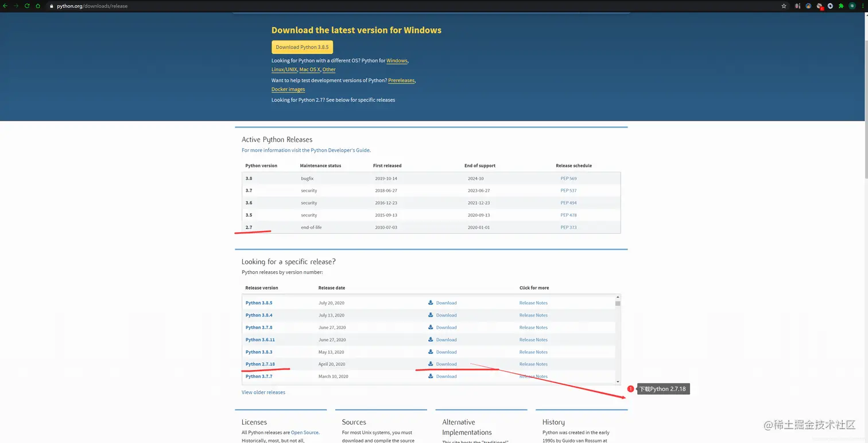Viewport: 868px width, 443px height.
Task: Click the Download Python 3.8.5 button
Action: click(302, 47)
